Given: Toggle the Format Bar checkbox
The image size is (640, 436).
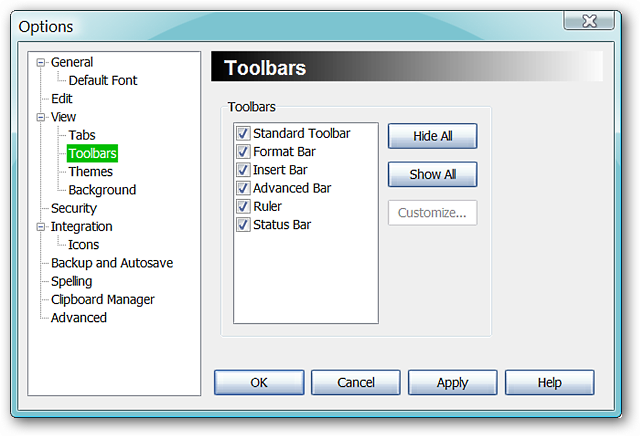Looking at the screenshot, I should tap(243, 152).
